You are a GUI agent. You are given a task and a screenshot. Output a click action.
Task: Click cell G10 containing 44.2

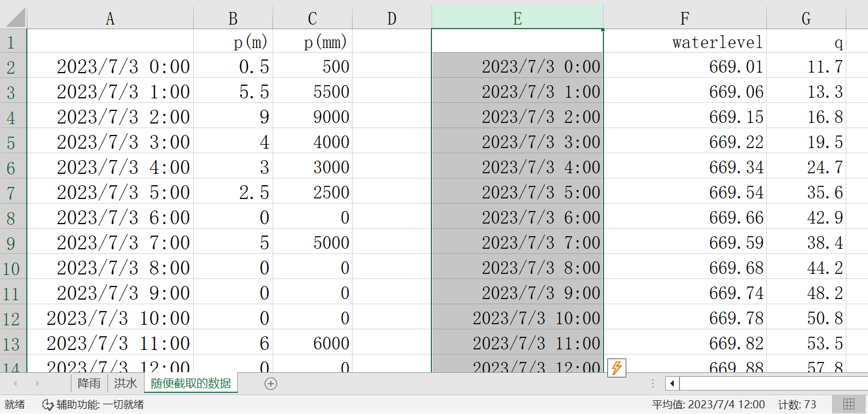[x=806, y=268]
